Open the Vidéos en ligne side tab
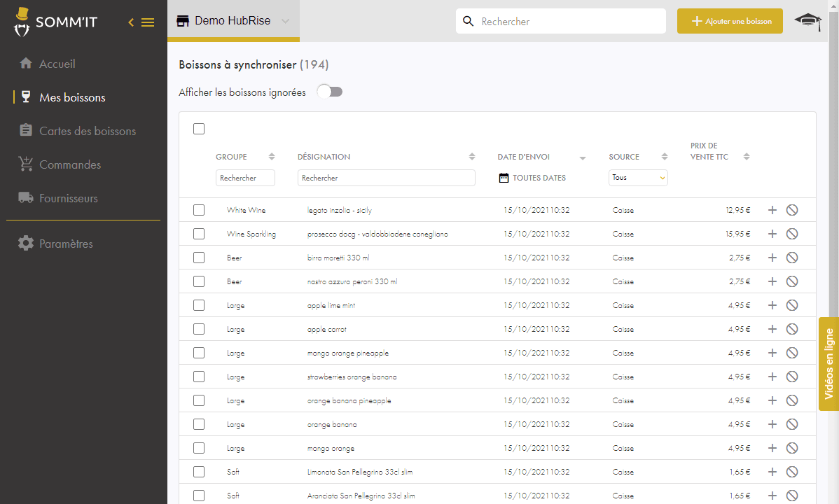Viewport: 839px width, 504px height. click(x=828, y=364)
